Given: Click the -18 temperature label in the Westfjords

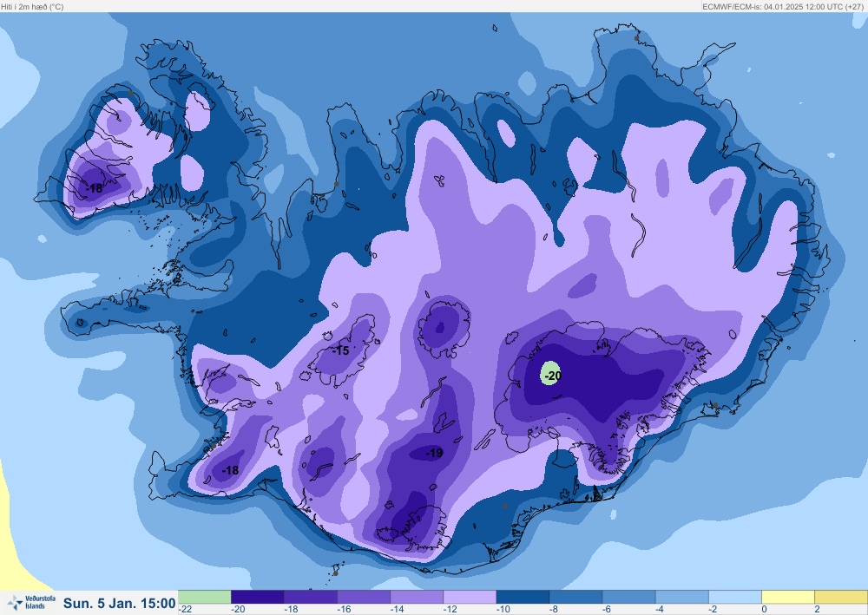Looking at the screenshot, I should pyautogui.click(x=95, y=188).
